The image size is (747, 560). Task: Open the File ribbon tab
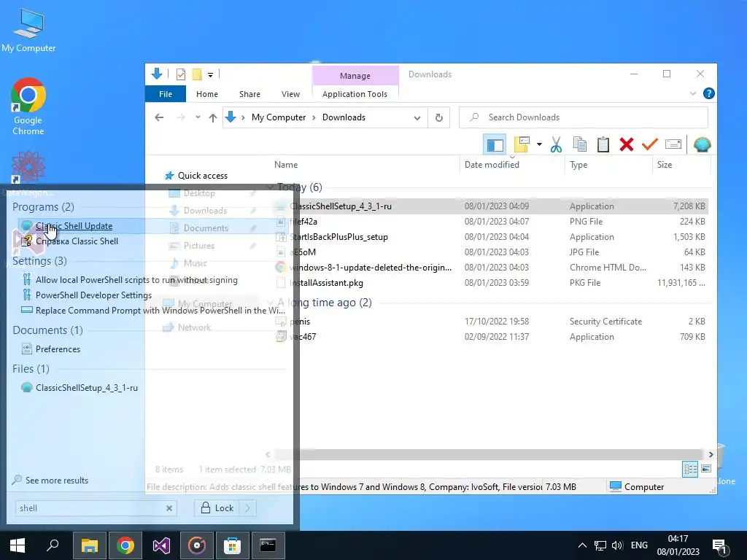[166, 94]
